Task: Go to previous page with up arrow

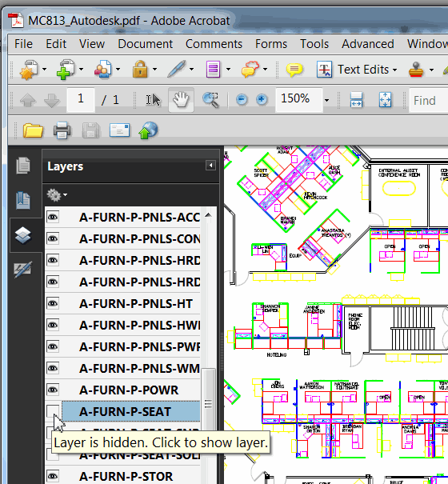Action: point(28,100)
